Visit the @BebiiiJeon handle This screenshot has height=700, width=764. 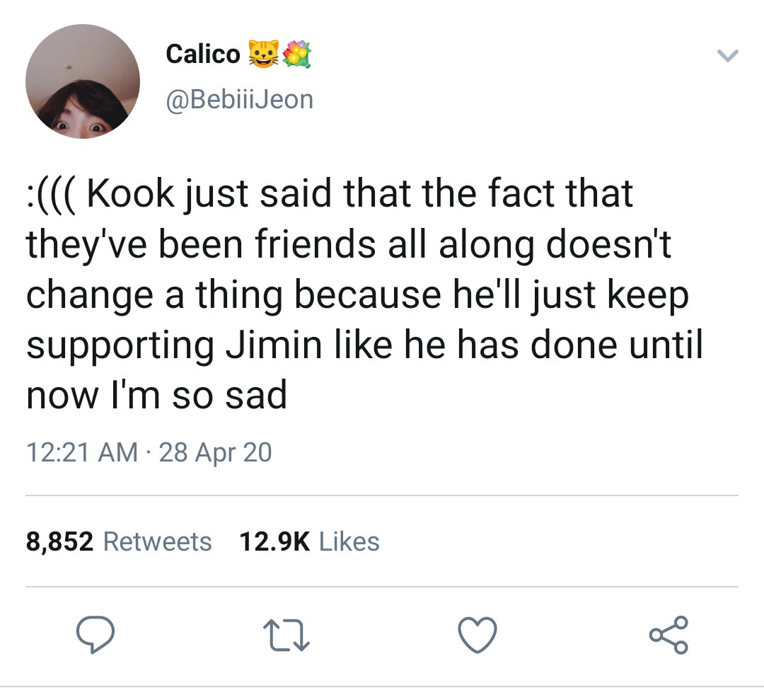(240, 100)
